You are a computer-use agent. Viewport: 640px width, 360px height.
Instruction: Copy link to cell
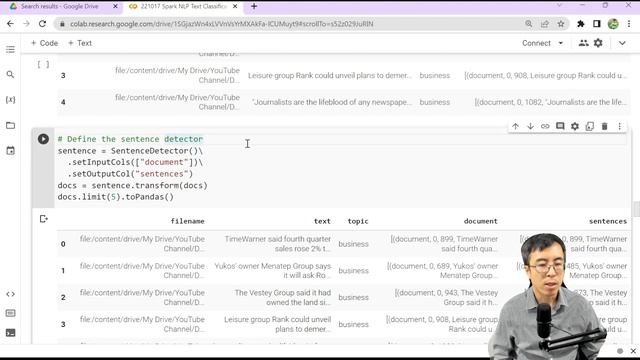pyautogui.click(x=545, y=127)
